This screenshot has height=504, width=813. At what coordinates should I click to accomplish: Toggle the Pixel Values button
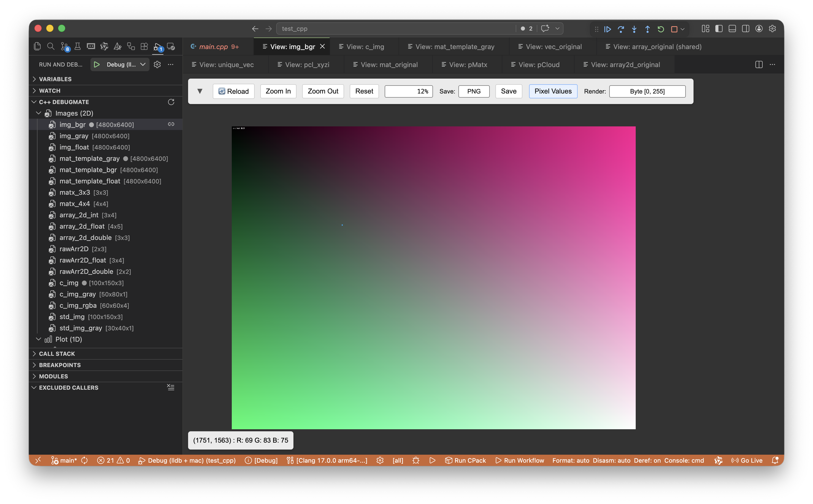pyautogui.click(x=553, y=91)
